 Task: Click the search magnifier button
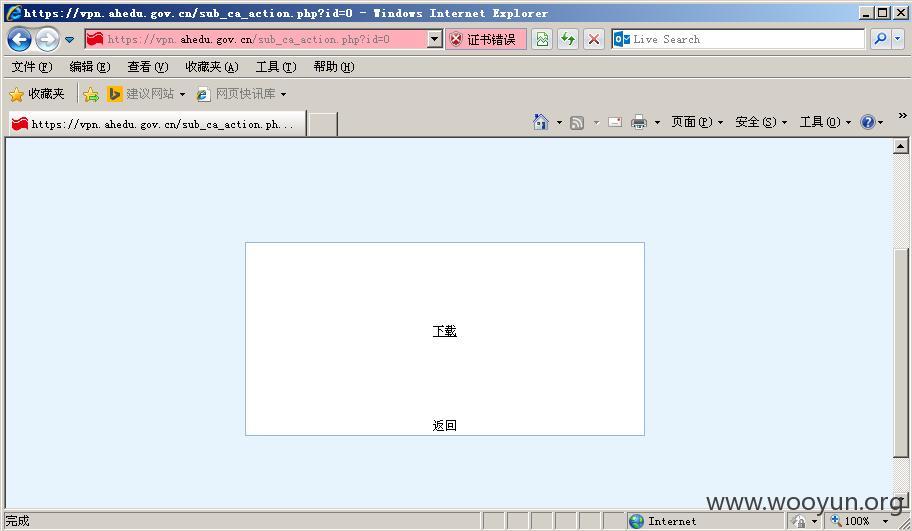coord(881,39)
